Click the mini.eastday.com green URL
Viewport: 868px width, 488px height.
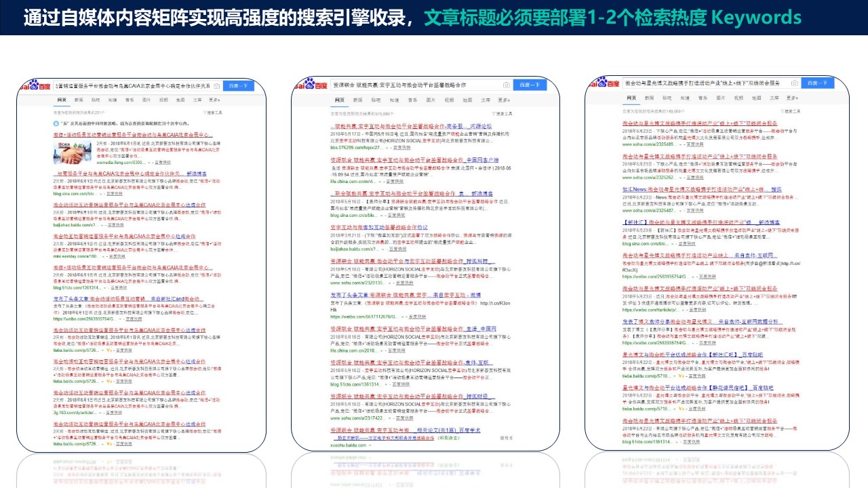77,256
